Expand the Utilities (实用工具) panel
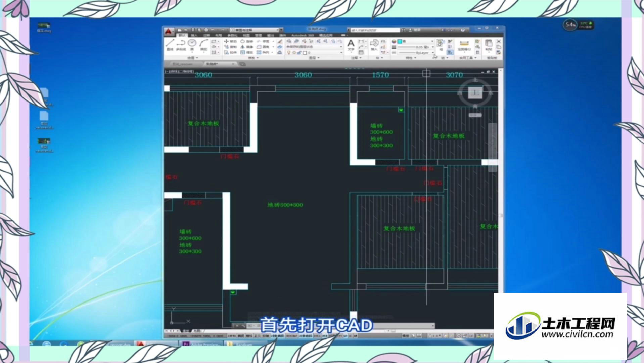The height and width of the screenshot is (363, 644). 468,58
